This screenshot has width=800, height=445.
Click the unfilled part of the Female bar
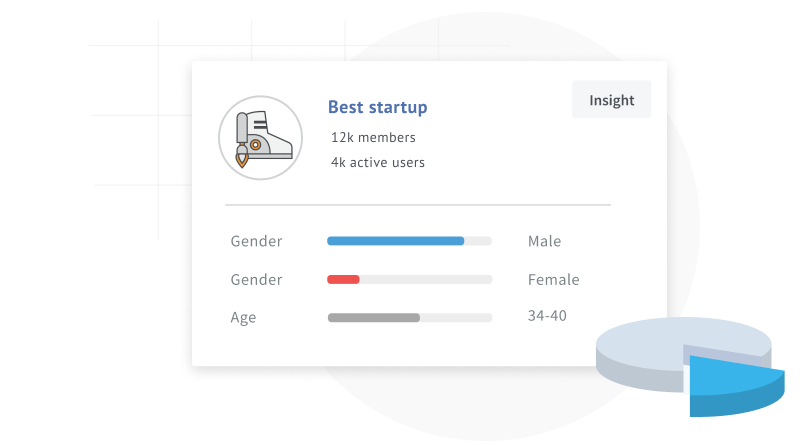425,279
